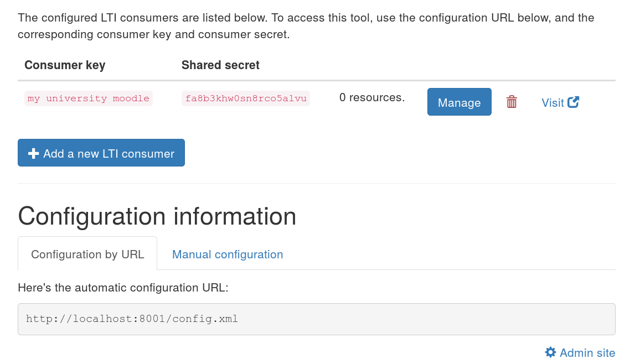Click the intro paragraph about LTI consumers

pos(306,26)
